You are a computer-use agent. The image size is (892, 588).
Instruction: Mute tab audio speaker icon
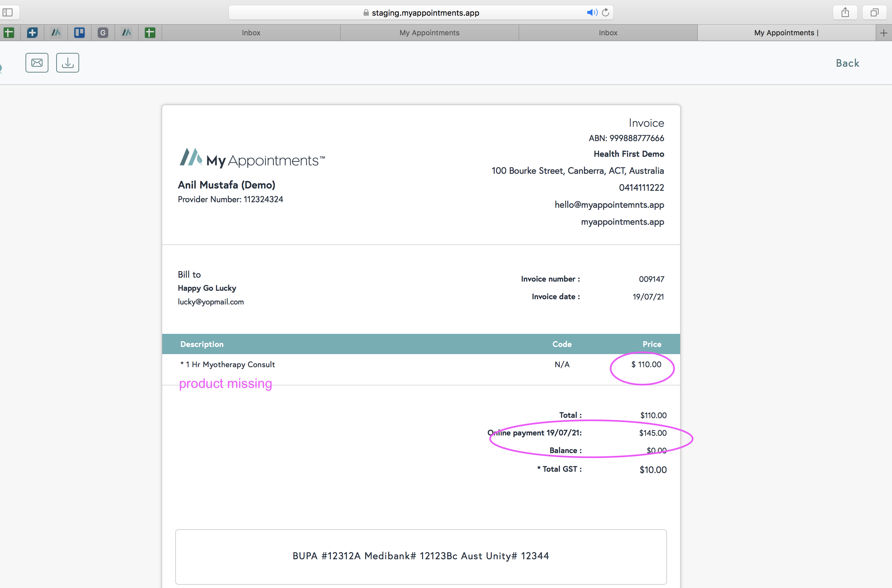coord(592,12)
